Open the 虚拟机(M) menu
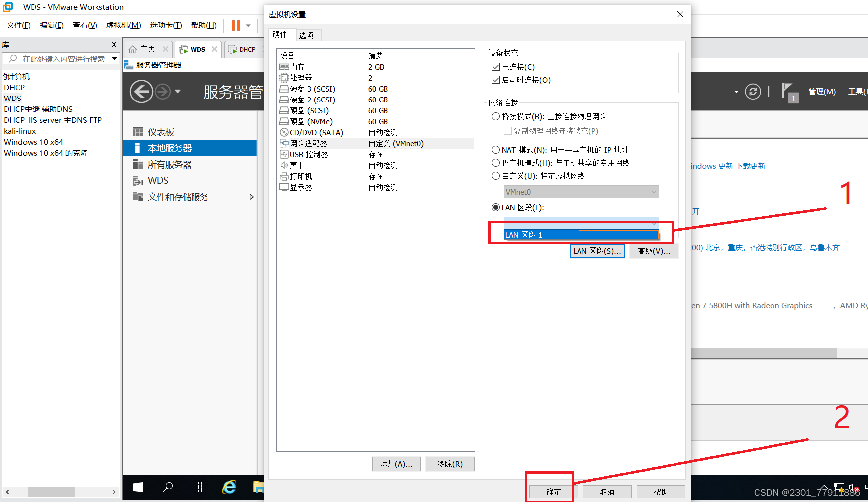 tap(124, 25)
